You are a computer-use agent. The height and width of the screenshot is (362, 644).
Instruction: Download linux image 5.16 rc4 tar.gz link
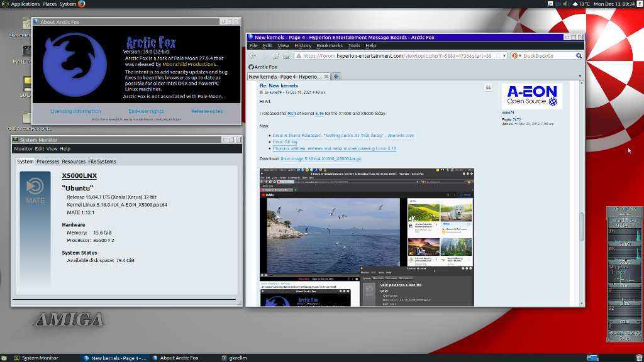click(x=321, y=159)
